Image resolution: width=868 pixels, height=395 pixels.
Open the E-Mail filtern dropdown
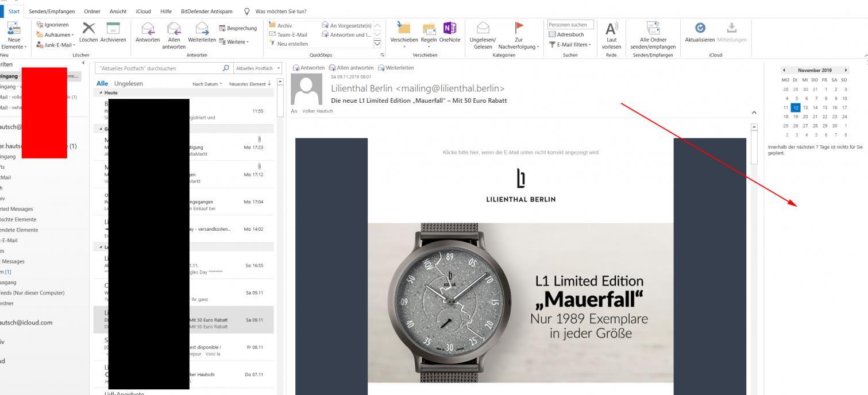(569, 45)
